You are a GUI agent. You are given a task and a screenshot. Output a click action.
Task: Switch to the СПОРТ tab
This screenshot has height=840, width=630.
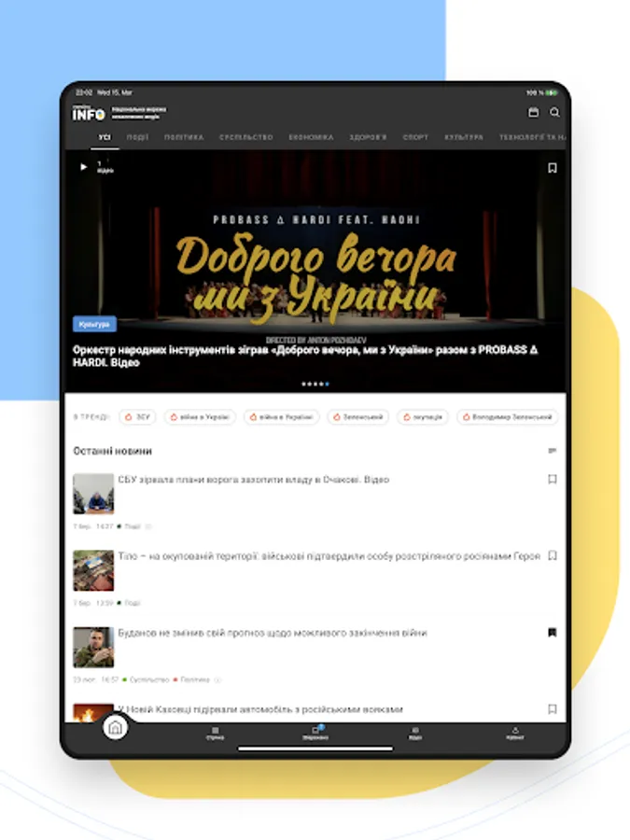415,137
